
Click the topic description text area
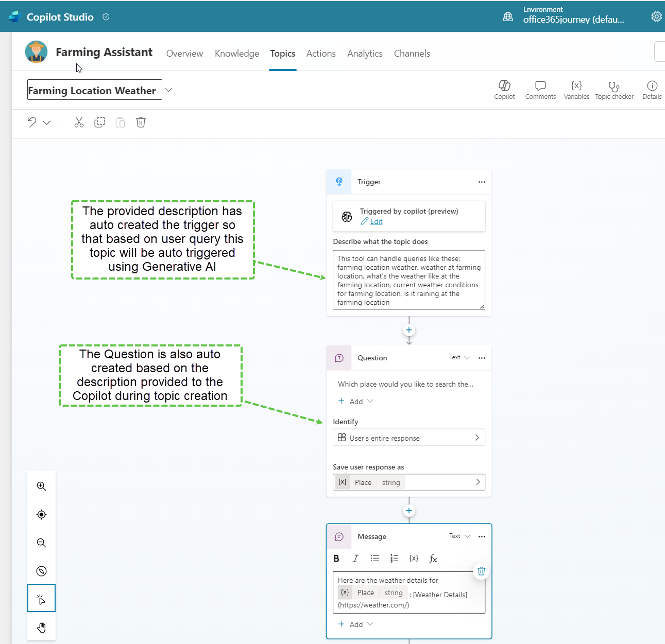coord(409,280)
